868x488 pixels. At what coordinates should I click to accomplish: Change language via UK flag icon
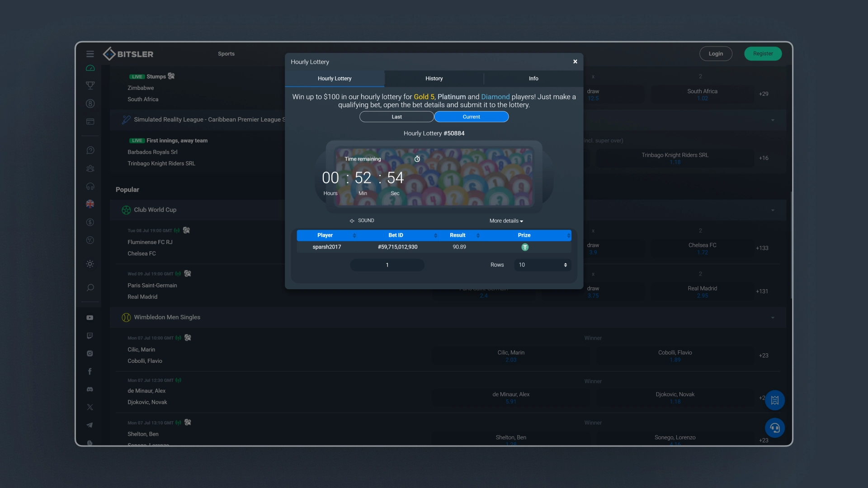90,204
